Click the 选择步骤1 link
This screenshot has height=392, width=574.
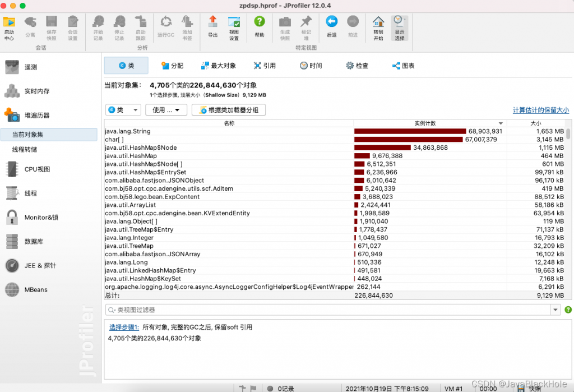pyautogui.click(x=124, y=327)
